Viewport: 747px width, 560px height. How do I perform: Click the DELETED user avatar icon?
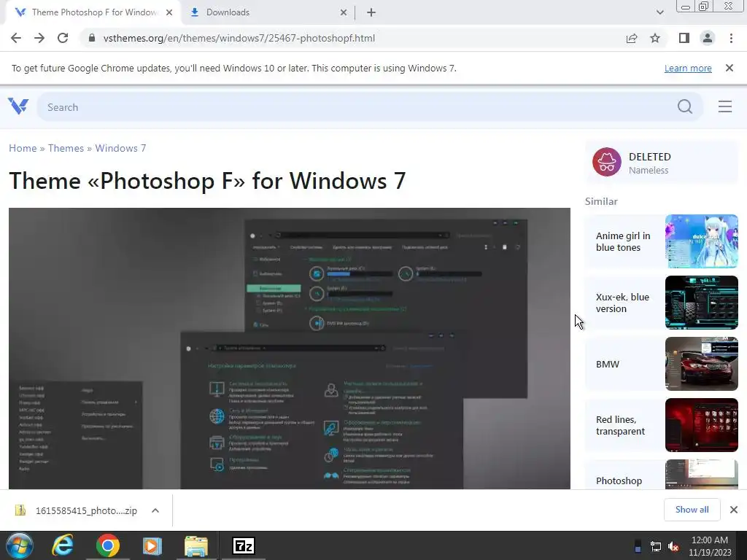tap(606, 162)
